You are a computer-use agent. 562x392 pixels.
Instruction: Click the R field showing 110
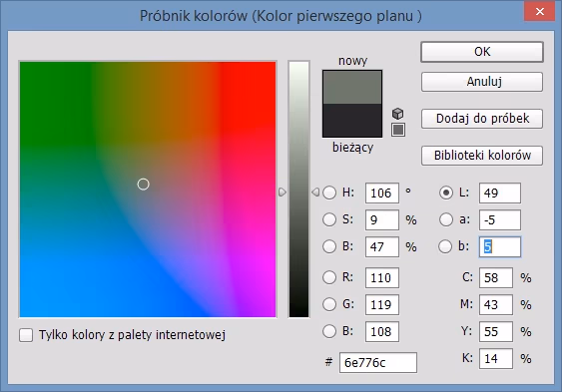[382, 278]
